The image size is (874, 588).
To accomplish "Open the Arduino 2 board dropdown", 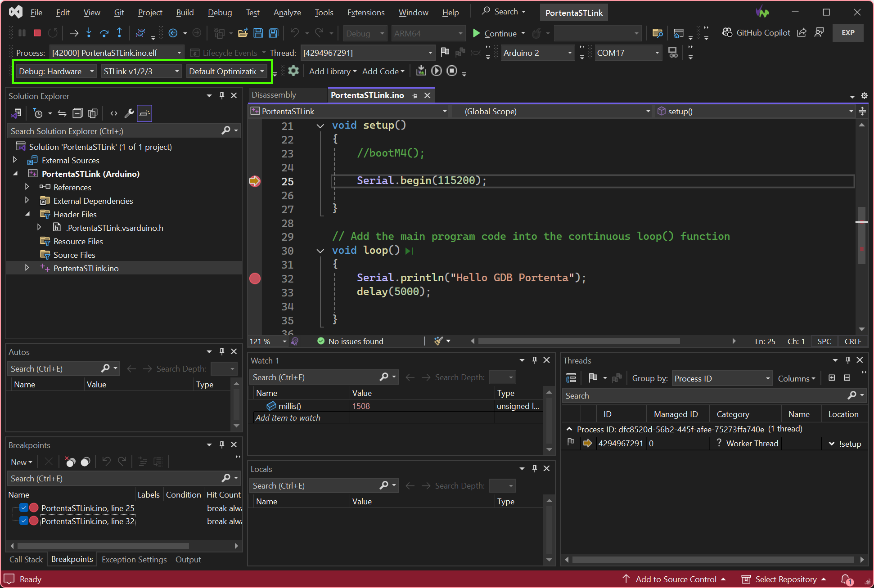I will pos(538,53).
